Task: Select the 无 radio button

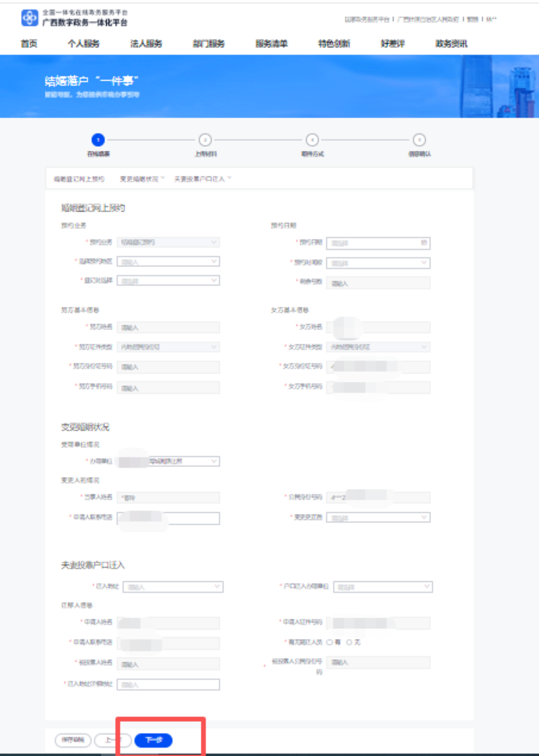Action: pos(349,642)
